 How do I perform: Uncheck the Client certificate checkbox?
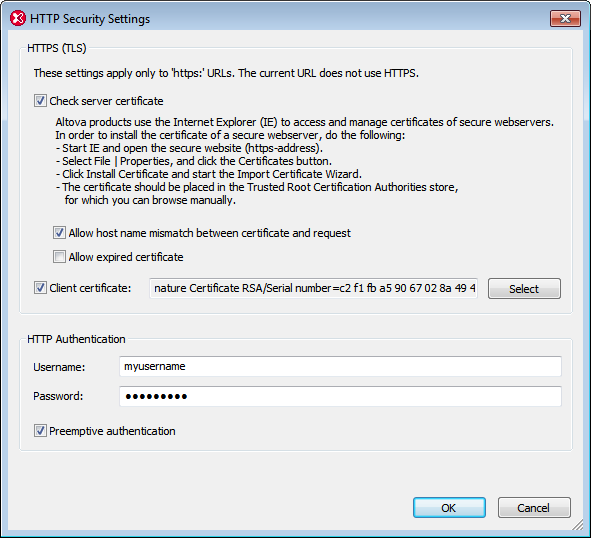(40, 288)
